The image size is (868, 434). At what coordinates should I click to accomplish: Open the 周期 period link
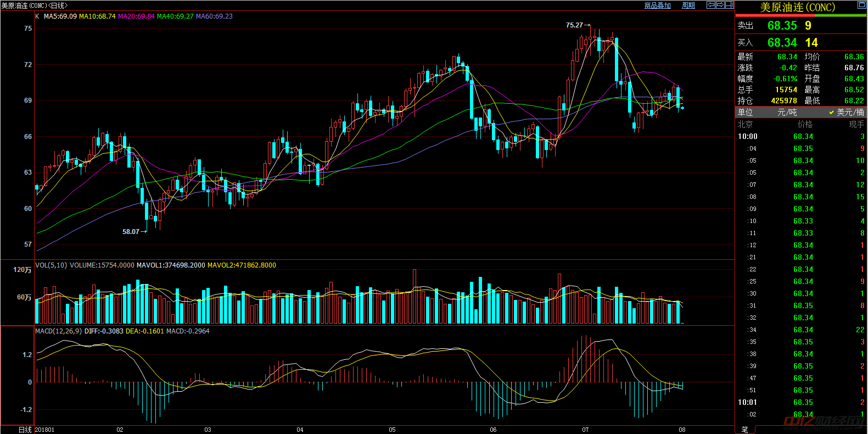(x=688, y=5)
